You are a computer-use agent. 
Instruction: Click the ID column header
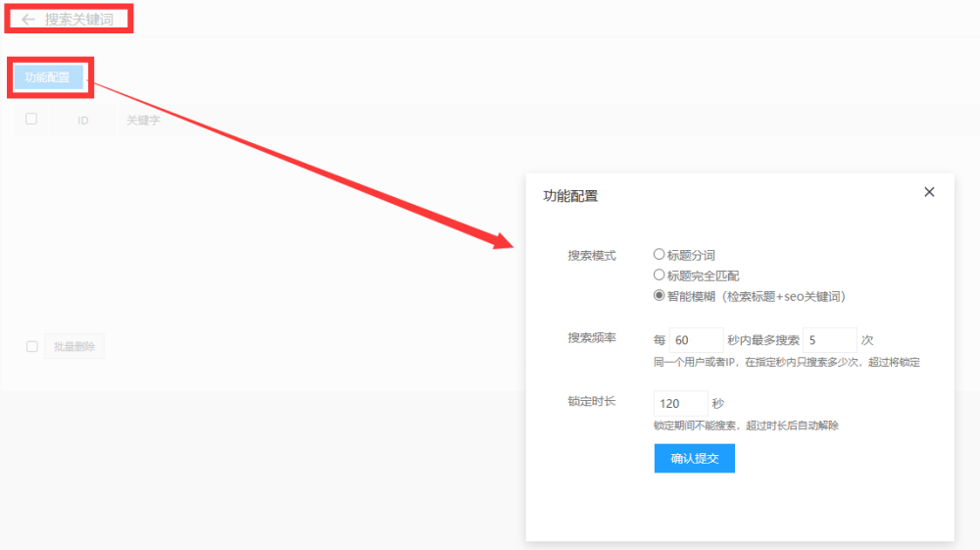point(83,121)
